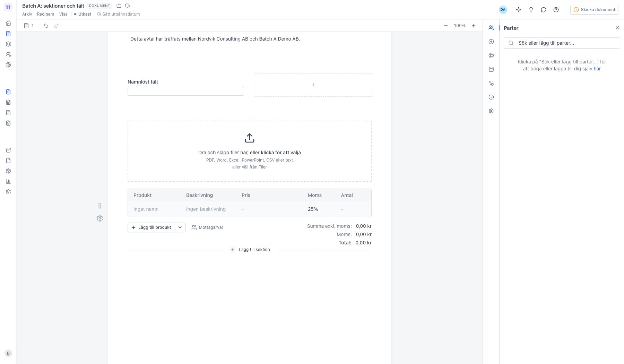Close the Parter side panel
Screen dimensions: 624x364
[617, 28]
